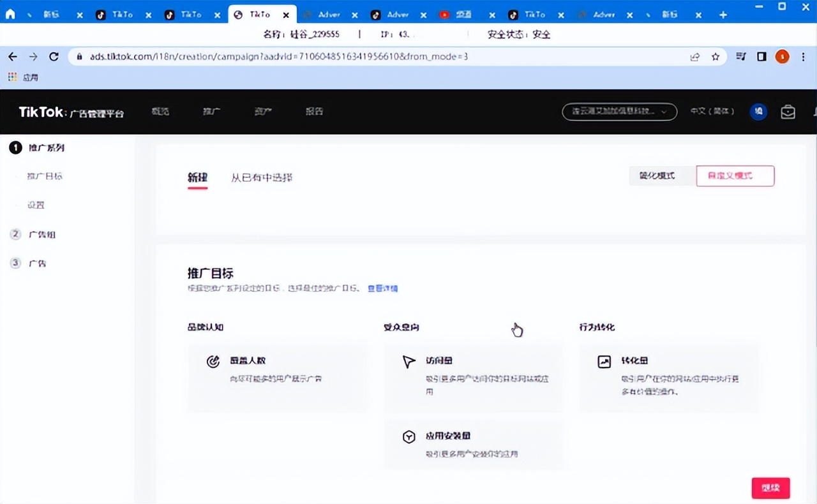This screenshot has height=504, width=817.
Task: Click the red 继续 continue button
Action: point(770,488)
